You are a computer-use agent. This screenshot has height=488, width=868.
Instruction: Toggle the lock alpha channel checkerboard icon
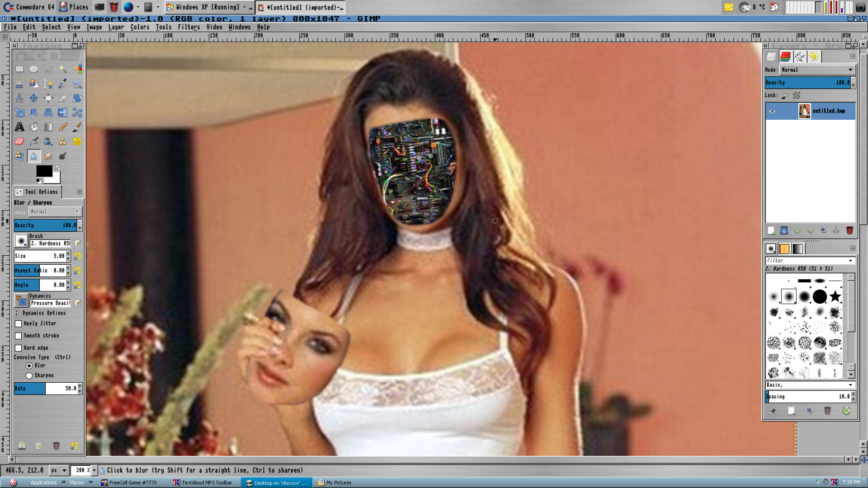tap(797, 95)
